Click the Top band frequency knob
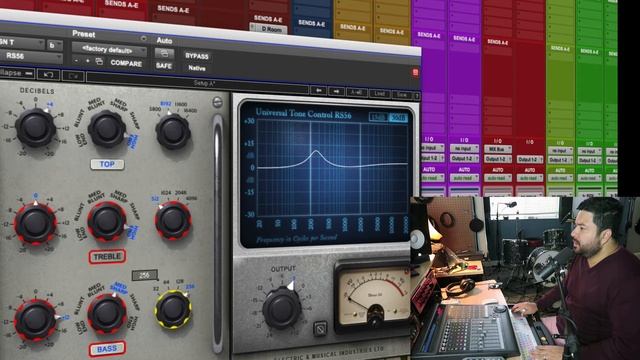This screenshot has width=640, height=360. [173, 131]
